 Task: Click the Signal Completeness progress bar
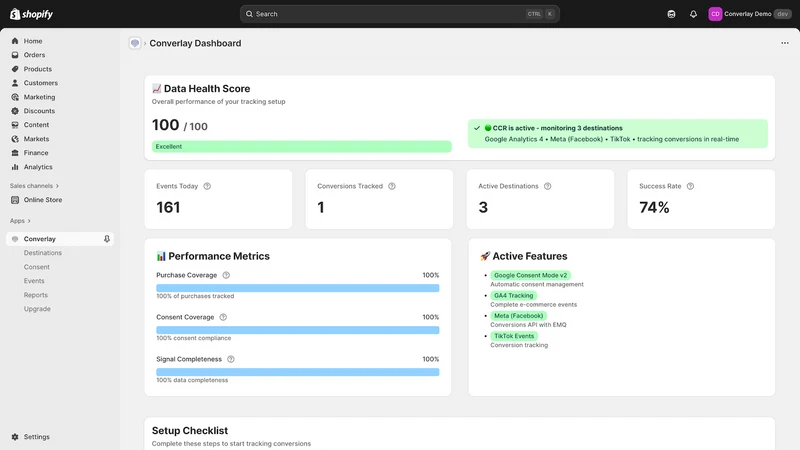297,372
